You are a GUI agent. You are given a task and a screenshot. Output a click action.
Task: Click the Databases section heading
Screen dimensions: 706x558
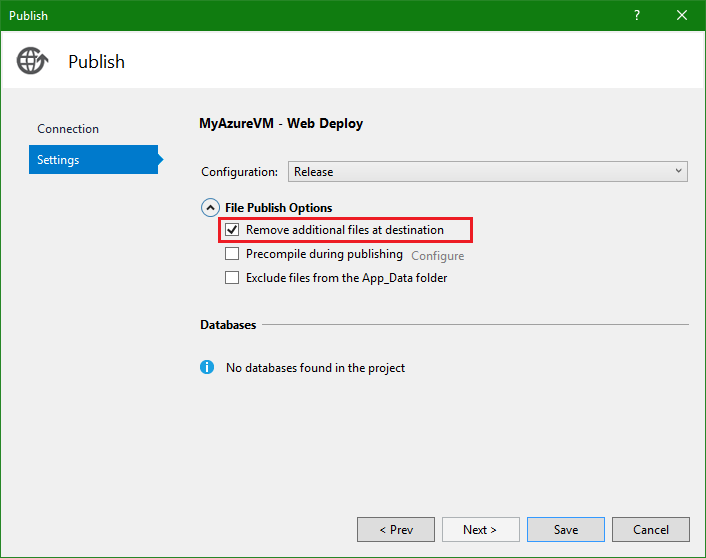228,325
